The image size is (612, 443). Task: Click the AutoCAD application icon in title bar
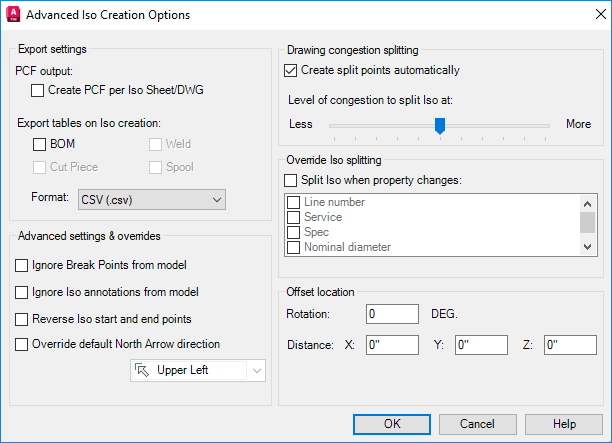13,15
